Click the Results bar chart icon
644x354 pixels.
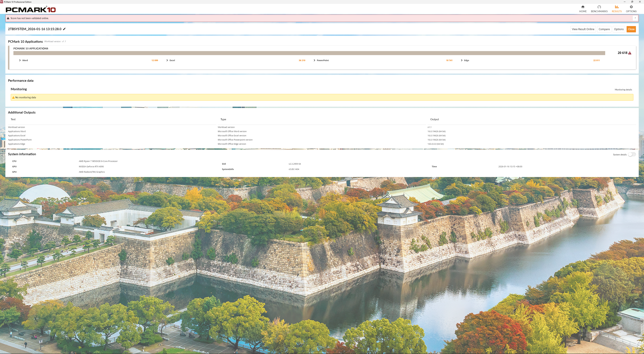tap(616, 7)
